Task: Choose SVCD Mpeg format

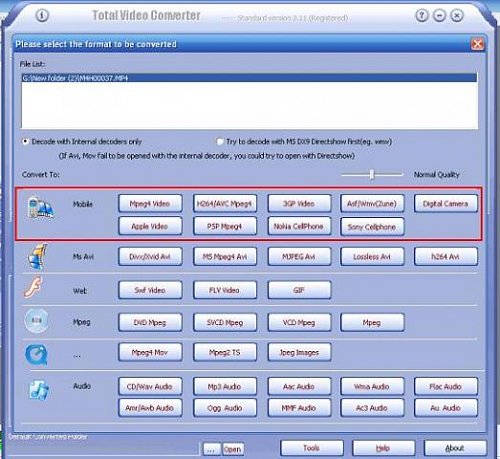Action: [225, 323]
